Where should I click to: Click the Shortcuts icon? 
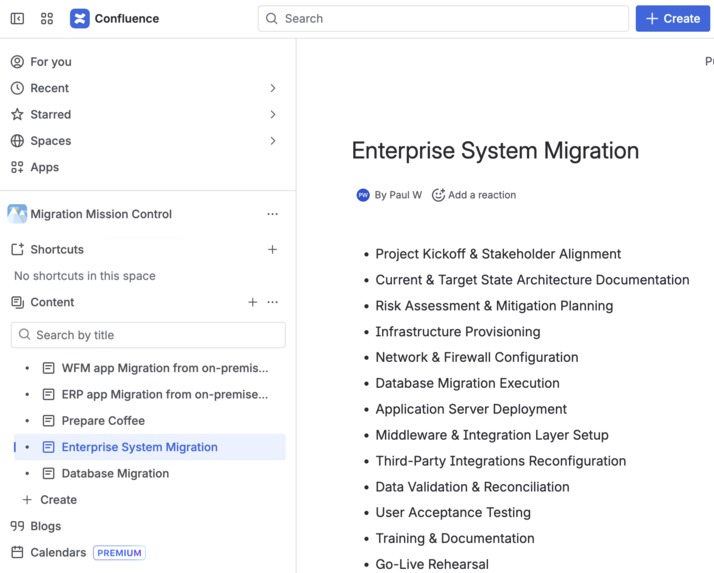click(17, 250)
